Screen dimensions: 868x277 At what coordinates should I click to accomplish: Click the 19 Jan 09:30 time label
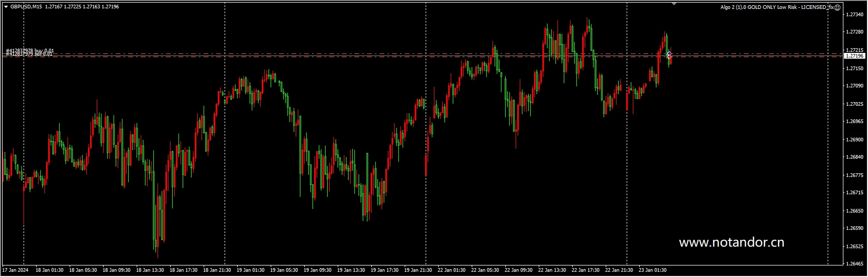click(x=317, y=270)
